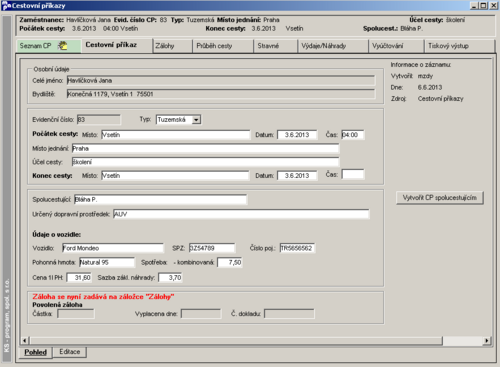Screen dimensions: 500x367
Task: Close the Cestovní příkazy window
Action: coord(493,6)
